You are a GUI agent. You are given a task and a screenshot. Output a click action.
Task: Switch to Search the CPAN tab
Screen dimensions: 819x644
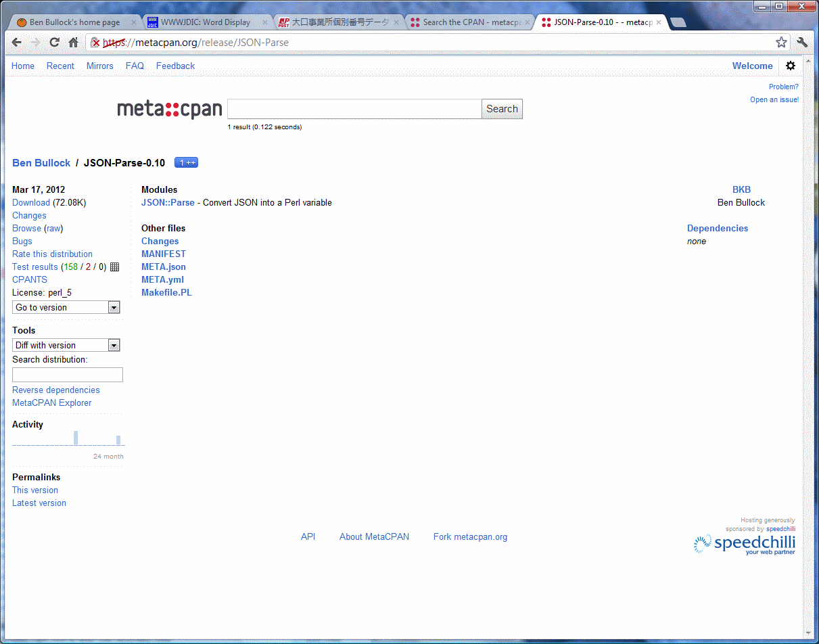[x=471, y=22]
